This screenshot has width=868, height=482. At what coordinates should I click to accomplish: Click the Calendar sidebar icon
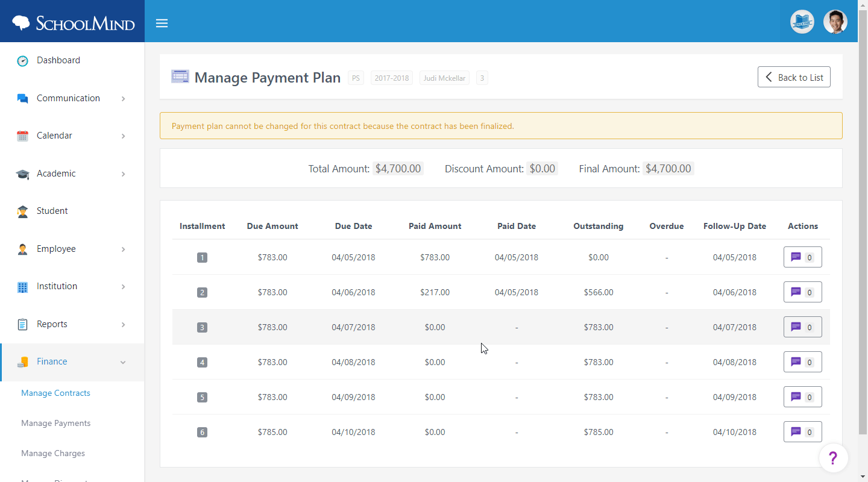click(x=22, y=136)
